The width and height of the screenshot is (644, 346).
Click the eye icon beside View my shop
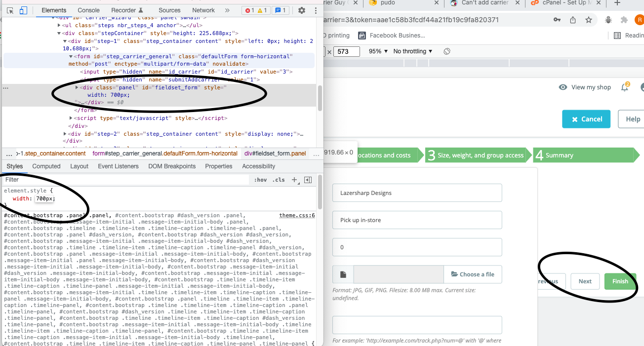point(563,87)
